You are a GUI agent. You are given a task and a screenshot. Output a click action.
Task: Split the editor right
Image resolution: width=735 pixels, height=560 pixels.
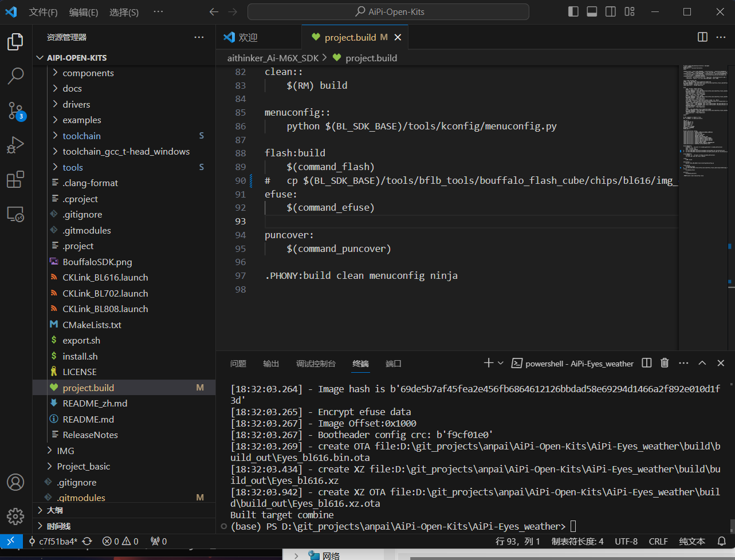point(702,37)
